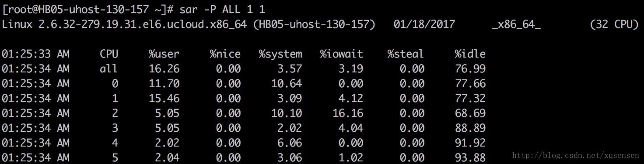Image resolution: width=644 pixels, height=164 pixels.
Task: Click the command text 'sar -P ALL 1 1'
Action: click(x=222, y=9)
